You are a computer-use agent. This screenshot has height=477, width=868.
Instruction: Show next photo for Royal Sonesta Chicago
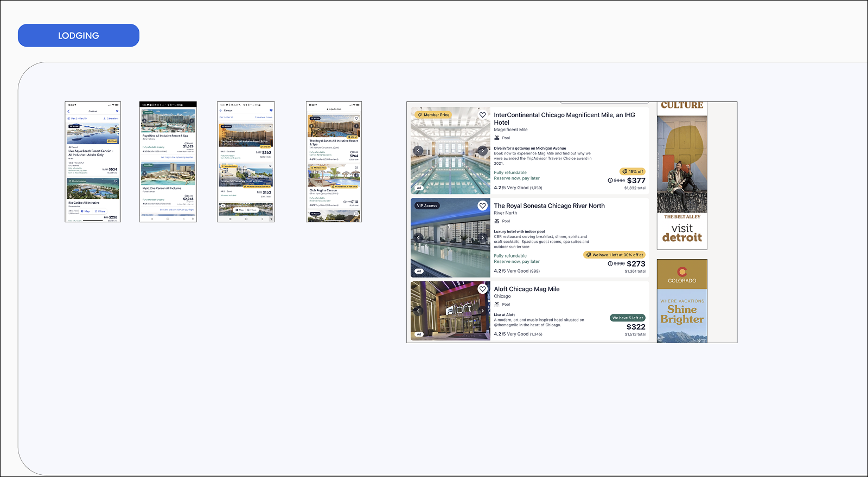pyautogui.click(x=482, y=237)
